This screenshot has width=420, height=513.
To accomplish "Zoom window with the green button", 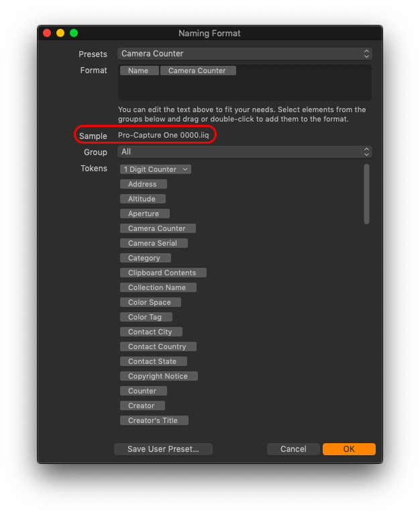I will point(74,33).
